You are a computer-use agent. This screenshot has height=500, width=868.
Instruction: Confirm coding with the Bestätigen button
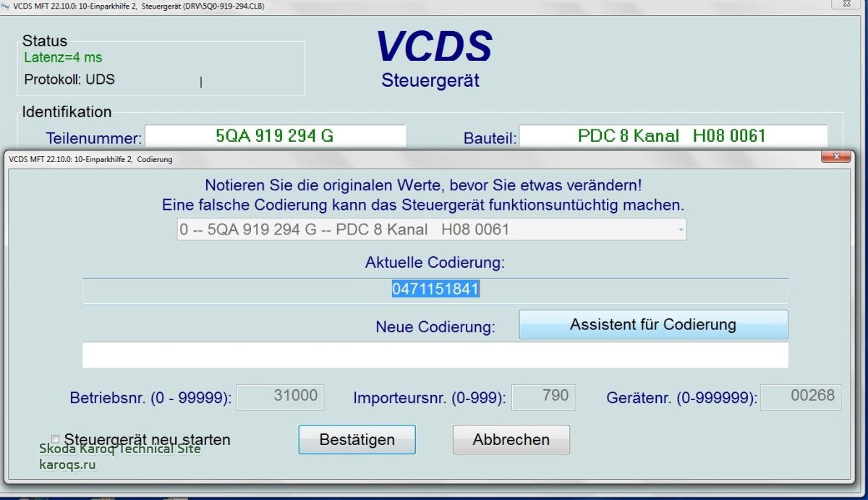pos(357,439)
